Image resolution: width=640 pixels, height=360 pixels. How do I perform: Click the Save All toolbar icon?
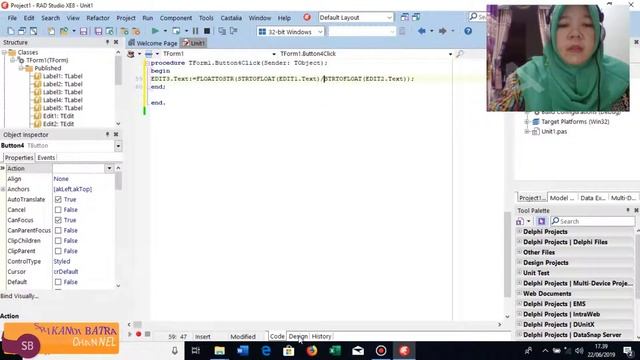pos(98,31)
